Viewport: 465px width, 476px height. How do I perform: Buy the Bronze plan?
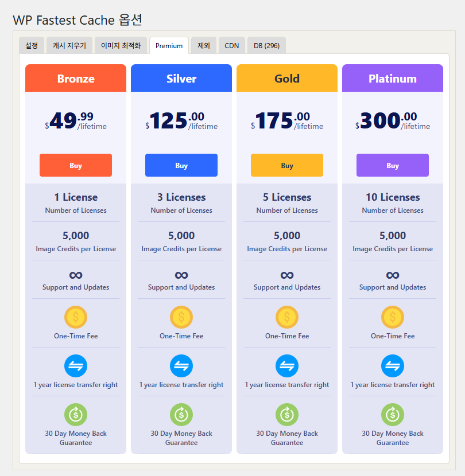tap(76, 165)
